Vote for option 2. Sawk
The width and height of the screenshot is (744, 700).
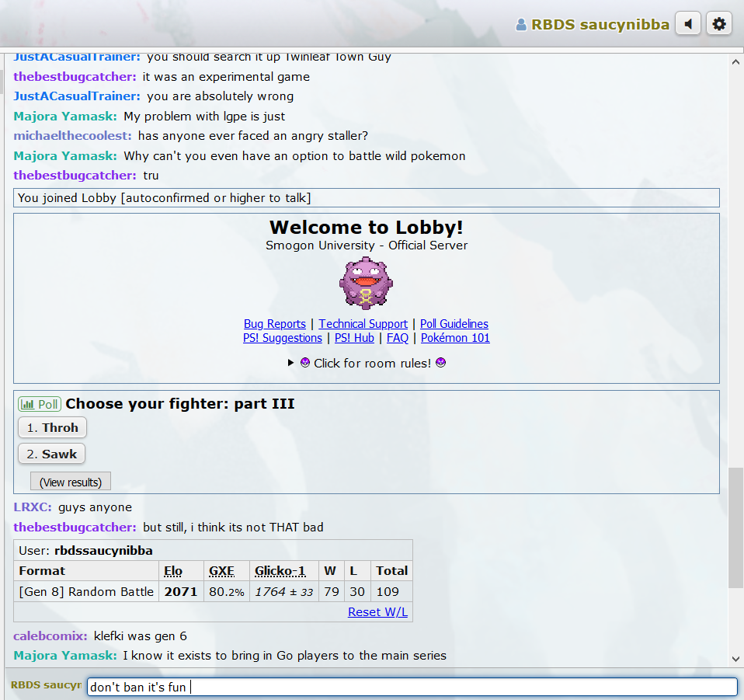[x=51, y=454]
